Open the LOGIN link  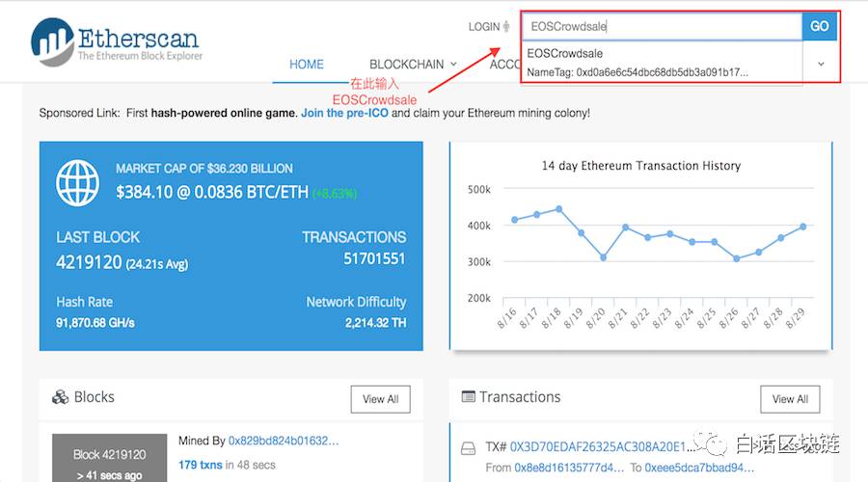(x=484, y=27)
